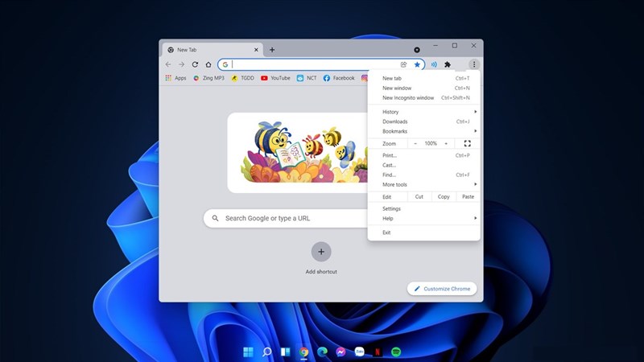The image size is (644, 362).
Task: Choose Exit menu item
Action: tap(424, 232)
